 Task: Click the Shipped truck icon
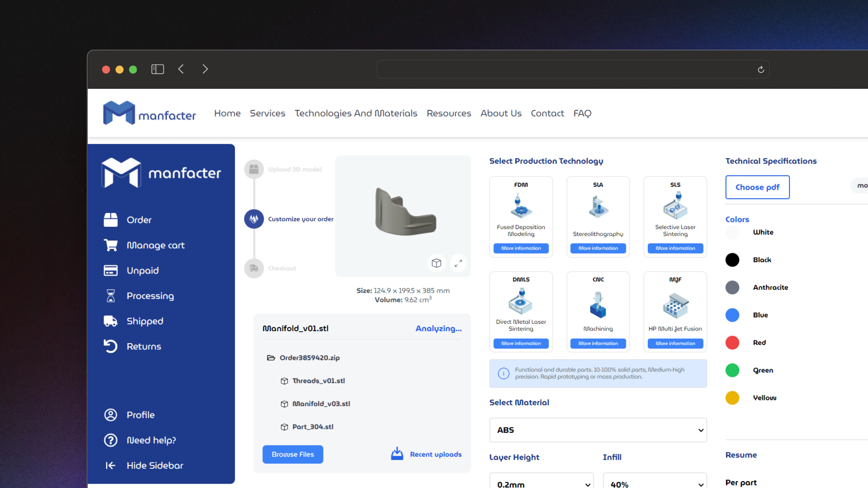(x=111, y=321)
